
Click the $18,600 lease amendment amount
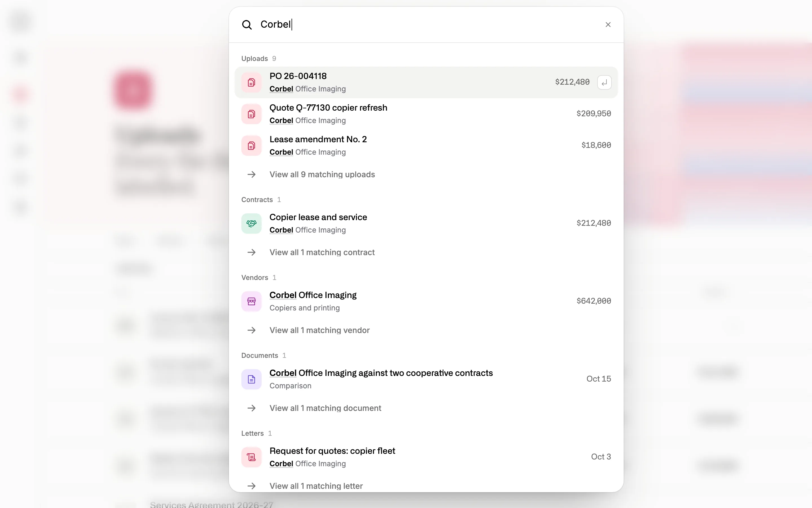coord(596,145)
